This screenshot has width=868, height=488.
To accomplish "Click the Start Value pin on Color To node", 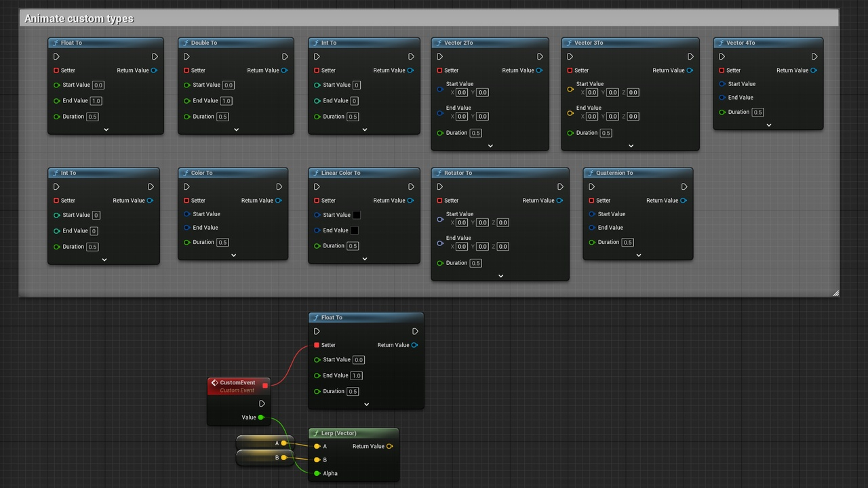I will point(186,214).
